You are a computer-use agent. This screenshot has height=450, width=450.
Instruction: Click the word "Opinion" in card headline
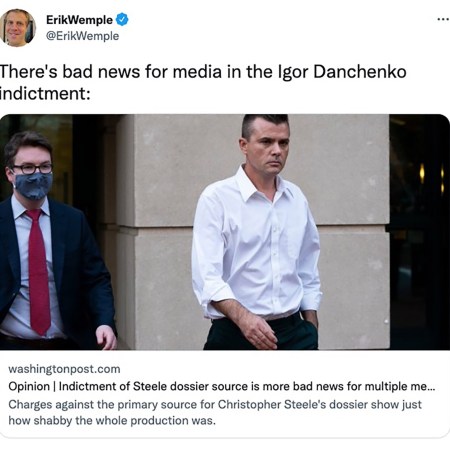coord(29,386)
